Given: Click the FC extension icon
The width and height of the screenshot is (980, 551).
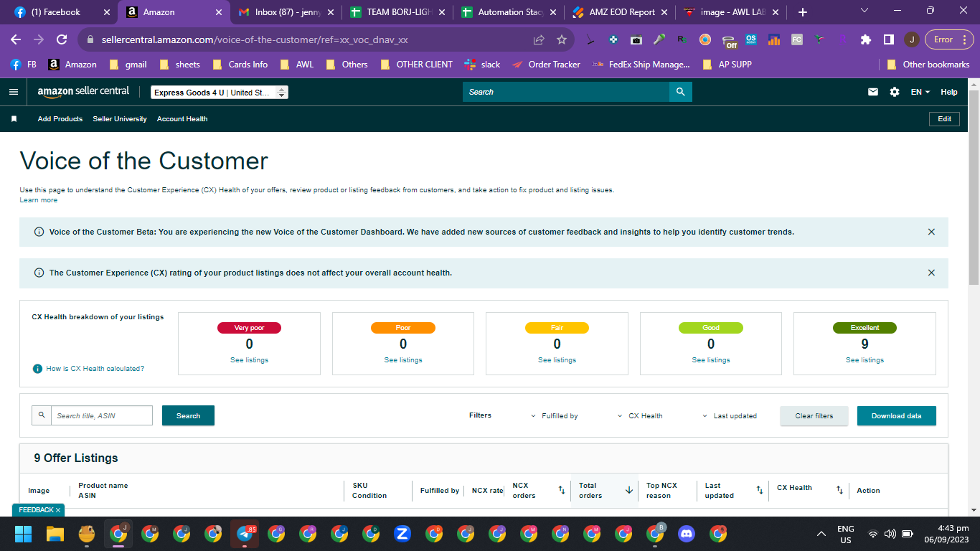Looking at the screenshot, I should [797, 40].
